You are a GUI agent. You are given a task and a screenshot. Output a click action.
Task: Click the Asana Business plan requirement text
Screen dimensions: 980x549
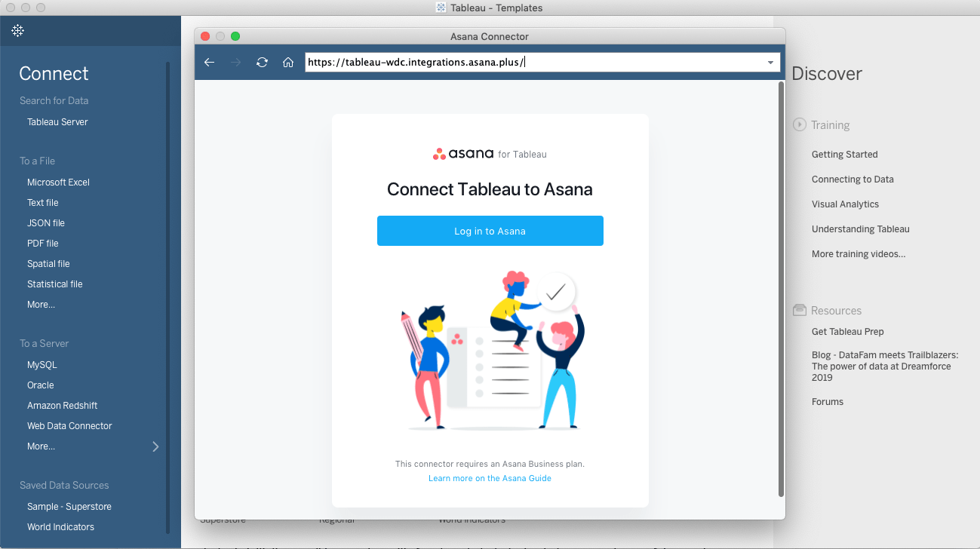click(490, 464)
